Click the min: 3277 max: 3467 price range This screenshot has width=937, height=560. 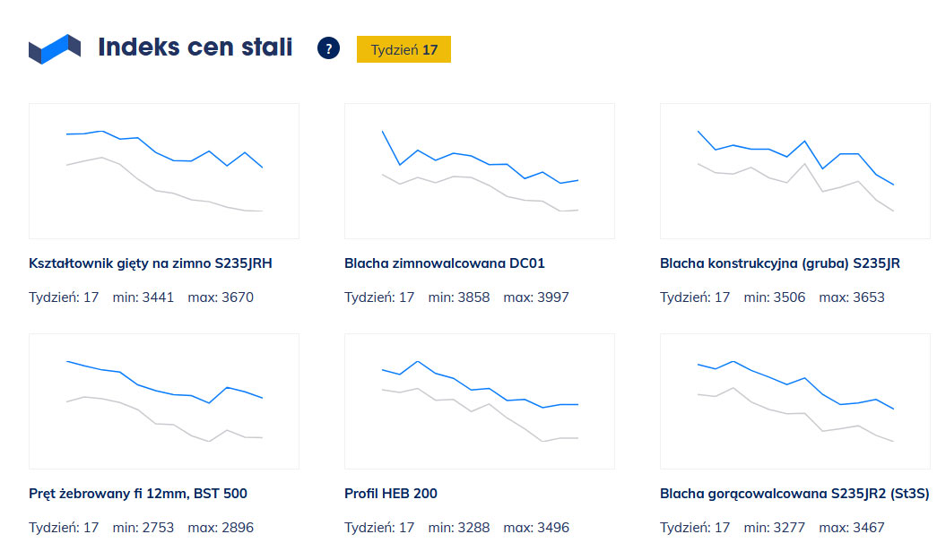[814, 528]
